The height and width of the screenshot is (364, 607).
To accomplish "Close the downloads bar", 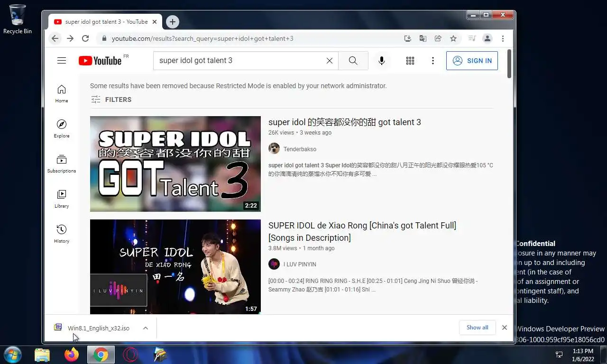I will point(505,328).
